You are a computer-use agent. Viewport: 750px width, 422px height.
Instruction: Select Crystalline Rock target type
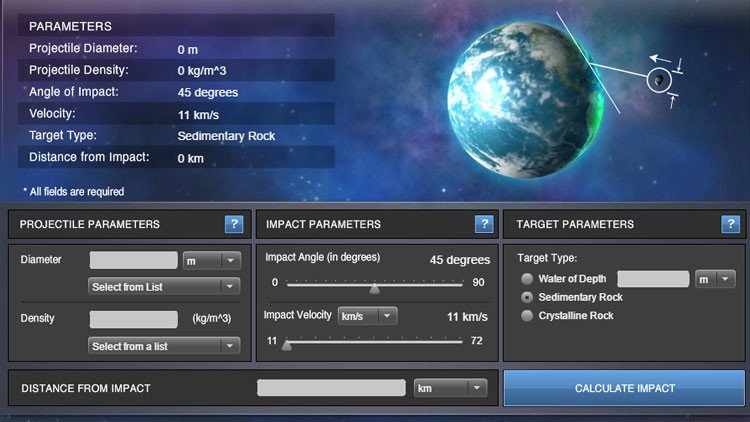tap(527, 316)
